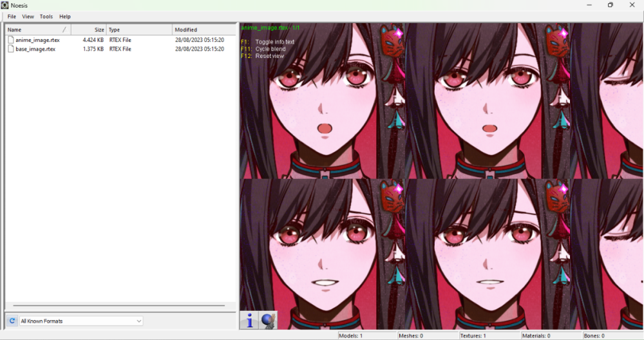Sort file list by Size column

click(x=89, y=30)
